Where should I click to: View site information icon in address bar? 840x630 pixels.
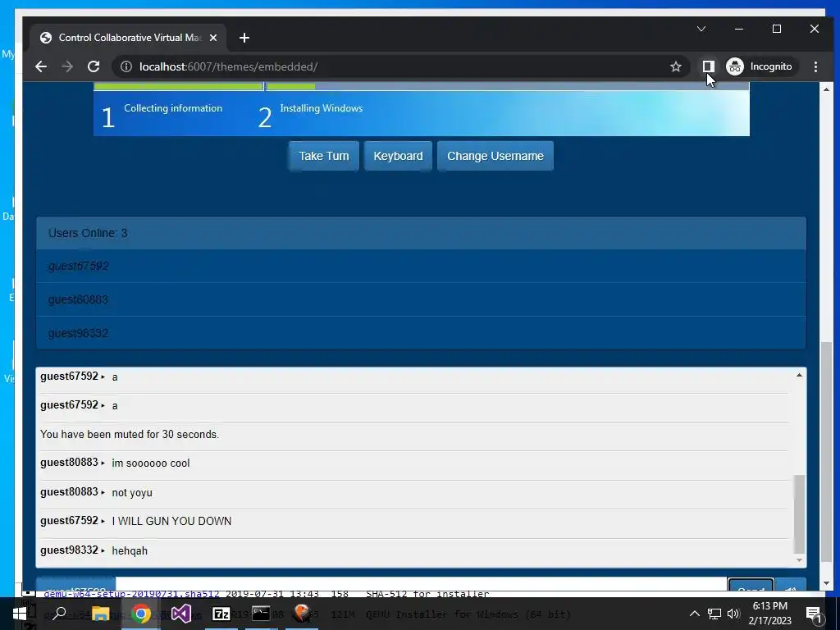[126, 66]
